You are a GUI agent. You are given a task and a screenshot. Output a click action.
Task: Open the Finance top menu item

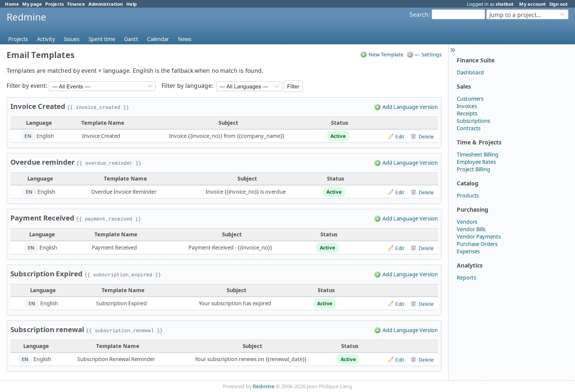click(x=76, y=4)
